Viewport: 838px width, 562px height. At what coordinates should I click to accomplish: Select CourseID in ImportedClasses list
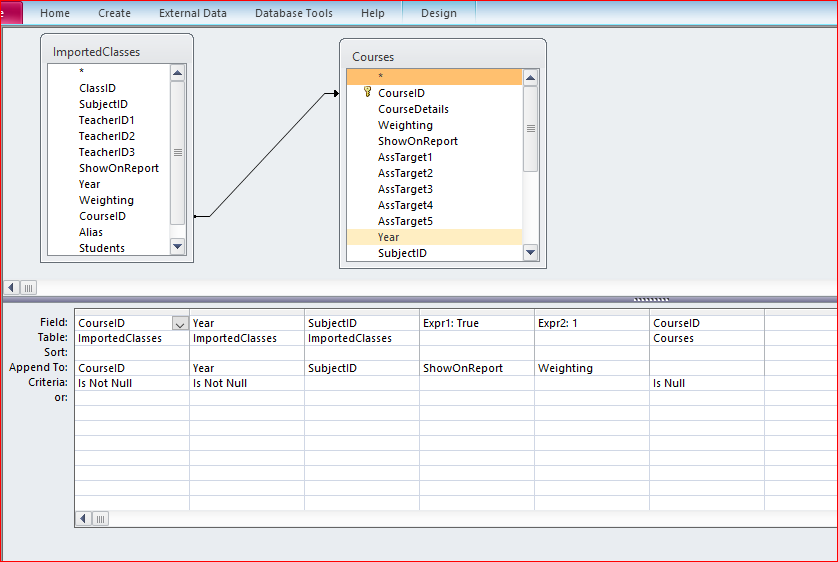109,216
